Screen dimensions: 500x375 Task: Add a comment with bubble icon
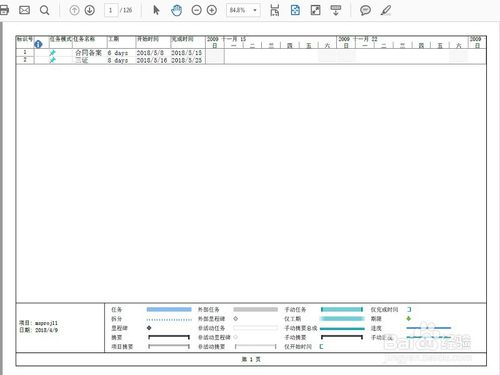(x=365, y=10)
